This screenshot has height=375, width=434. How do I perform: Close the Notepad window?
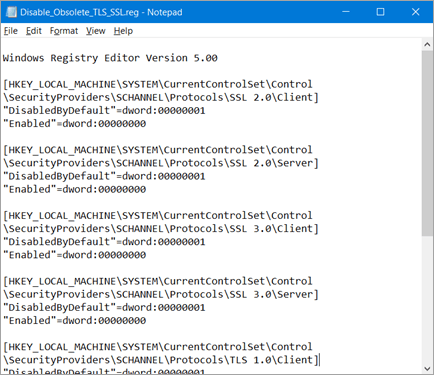point(415,12)
